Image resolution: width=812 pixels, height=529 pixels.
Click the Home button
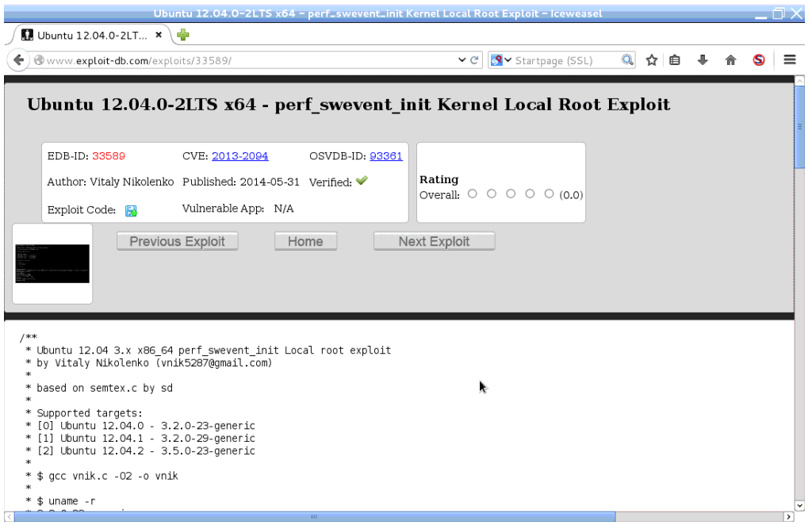[305, 241]
